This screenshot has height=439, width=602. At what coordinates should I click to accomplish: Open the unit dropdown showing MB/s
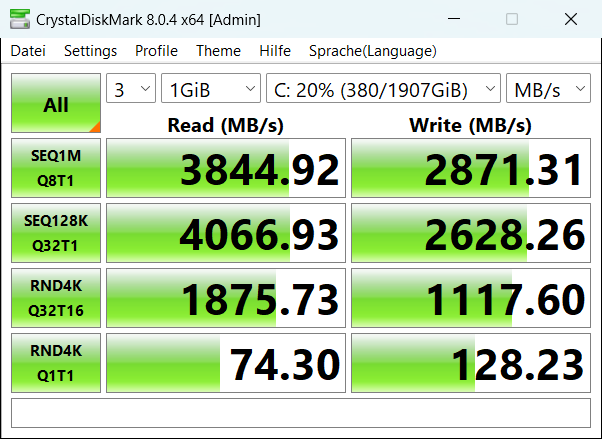549,88
